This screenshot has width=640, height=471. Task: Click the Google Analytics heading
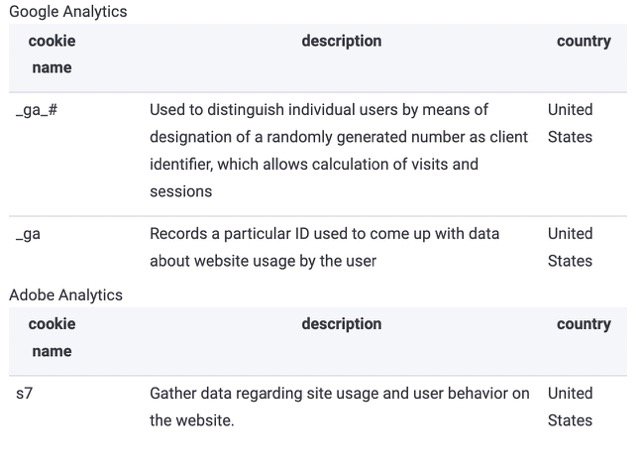[68, 11]
